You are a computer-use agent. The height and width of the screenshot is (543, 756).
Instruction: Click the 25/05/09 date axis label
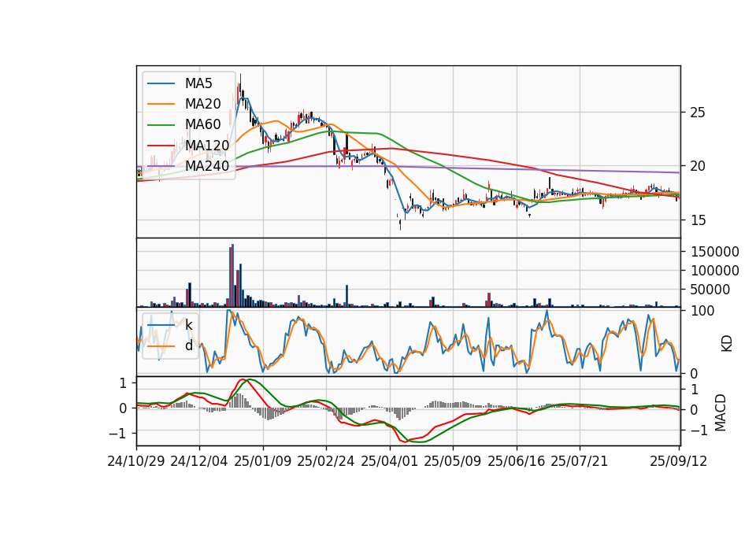453,461
